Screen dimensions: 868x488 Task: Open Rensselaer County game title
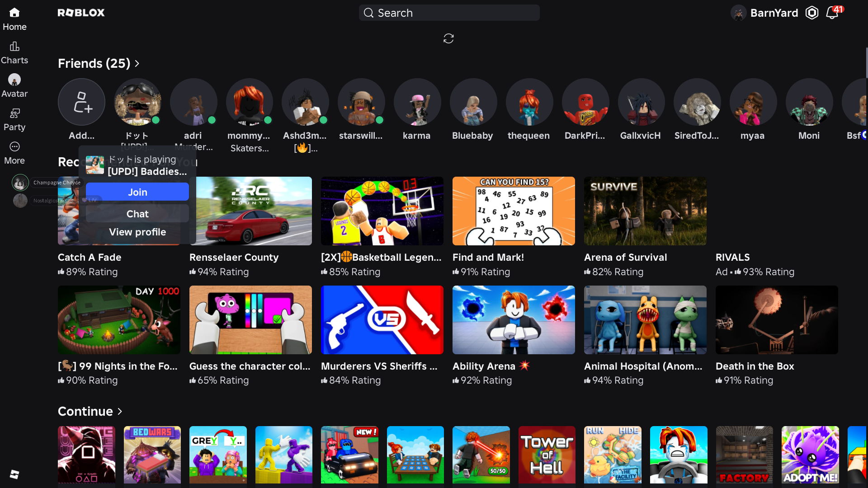(x=234, y=257)
